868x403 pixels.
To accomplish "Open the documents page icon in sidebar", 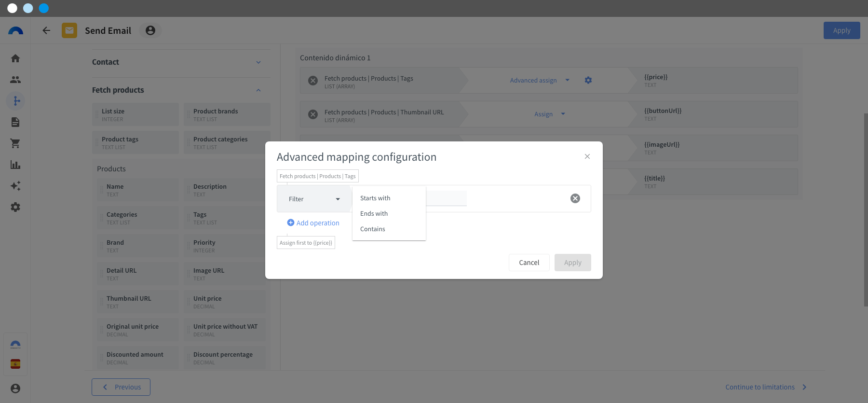I will (x=15, y=122).
